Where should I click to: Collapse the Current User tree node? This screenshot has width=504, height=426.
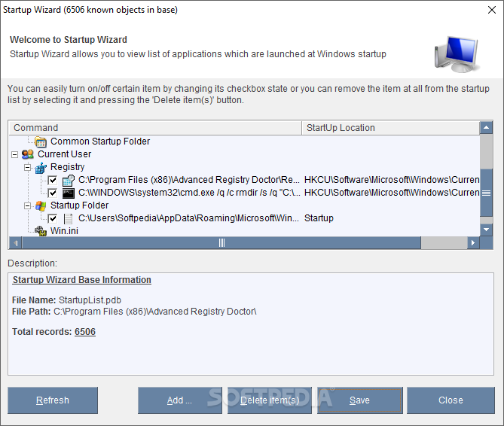click(14, 155)
